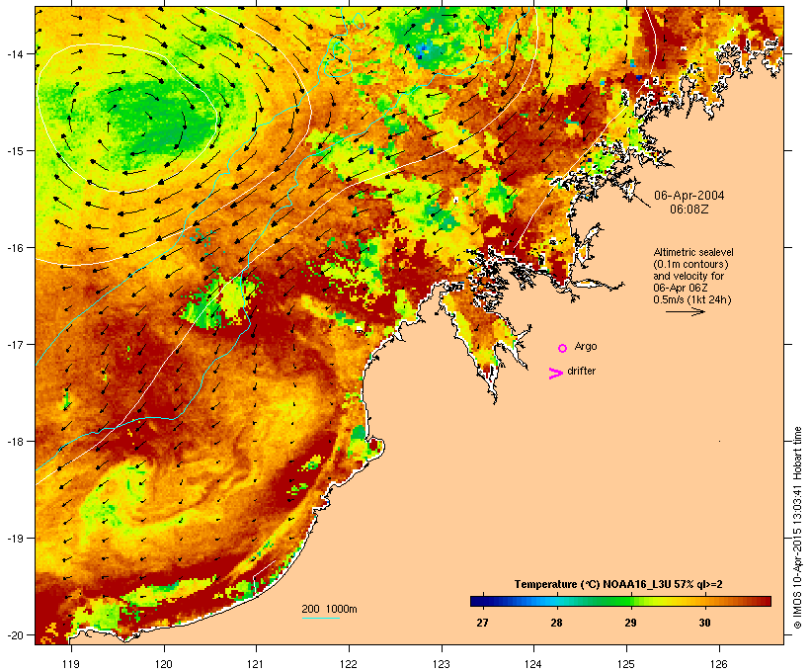
Task: Click the velocity scale reference arrow
Action: (x=685, y=311)
